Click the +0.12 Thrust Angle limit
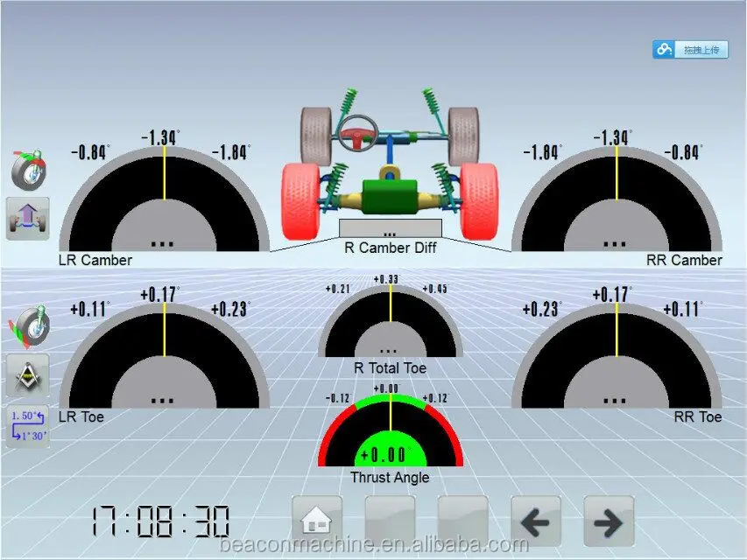This screenshot has width=747, height=560. (x=435, y=398)
